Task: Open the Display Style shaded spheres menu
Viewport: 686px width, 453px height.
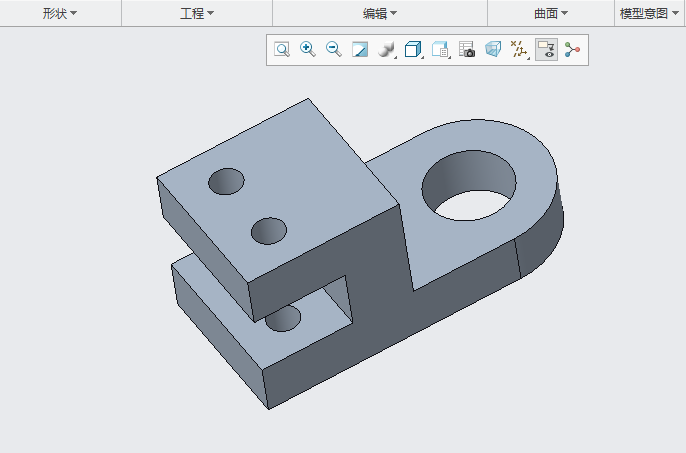Action: point(387,50)
